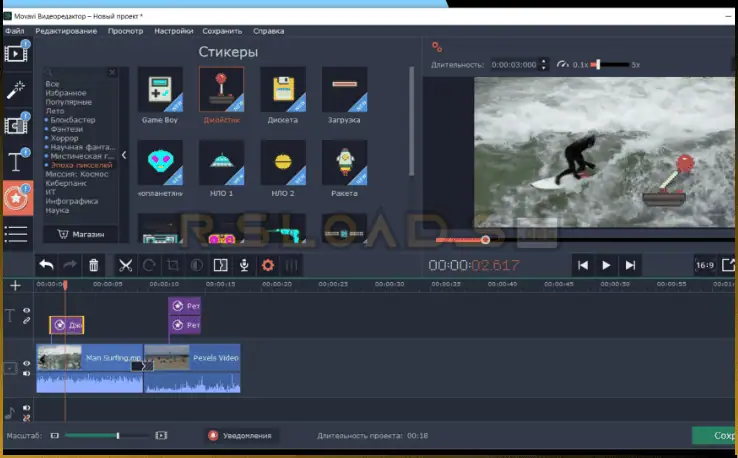The height and width of the screenshot is (458, 738).
Task: Zoom in timeline icon right of scale slider
Action: (161, 435)
